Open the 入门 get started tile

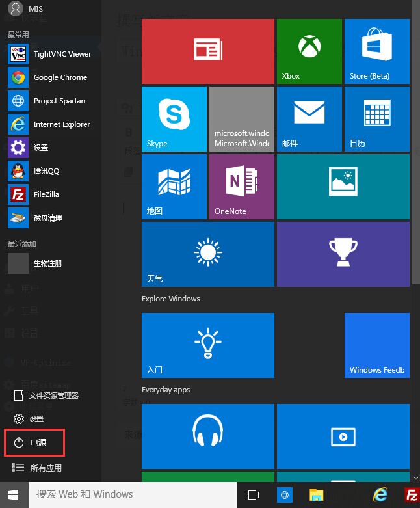208,345
